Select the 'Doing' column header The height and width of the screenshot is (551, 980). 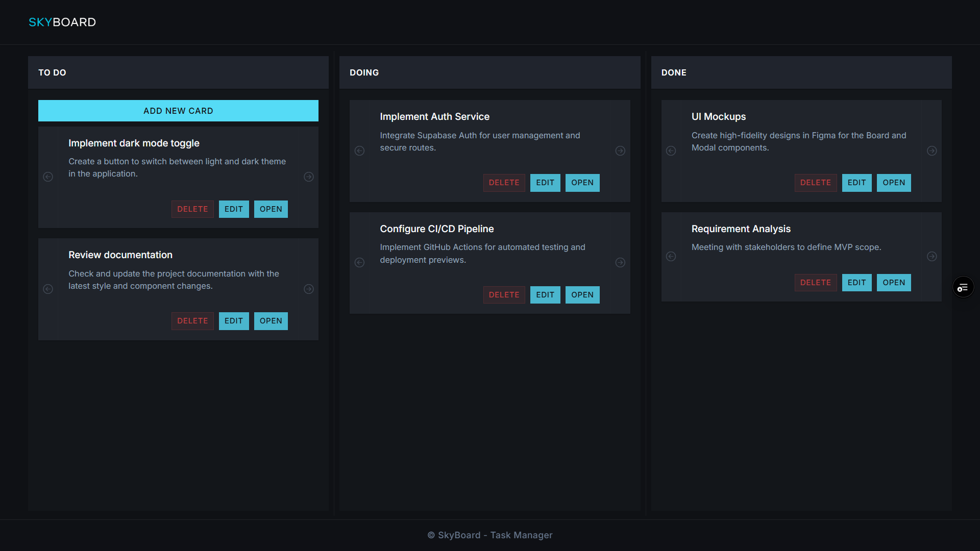point(364,72)
